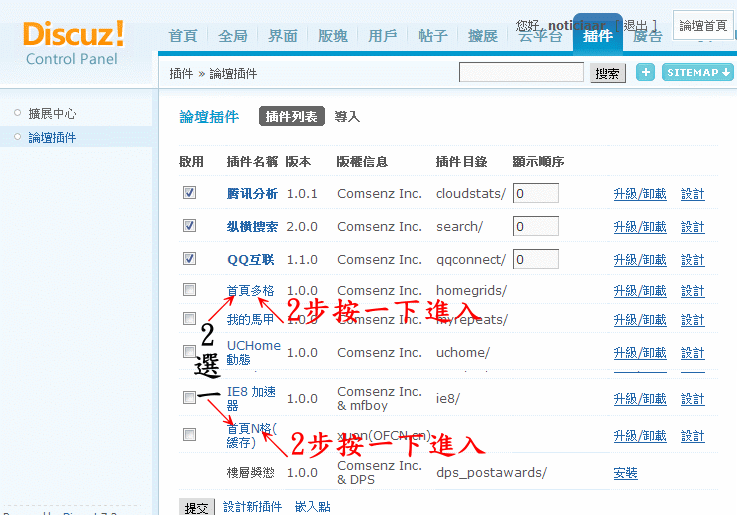Screen dimensions: 737x515
Task: Click 安裝 for 樓層獎懲 plugin
Action: 626,473
